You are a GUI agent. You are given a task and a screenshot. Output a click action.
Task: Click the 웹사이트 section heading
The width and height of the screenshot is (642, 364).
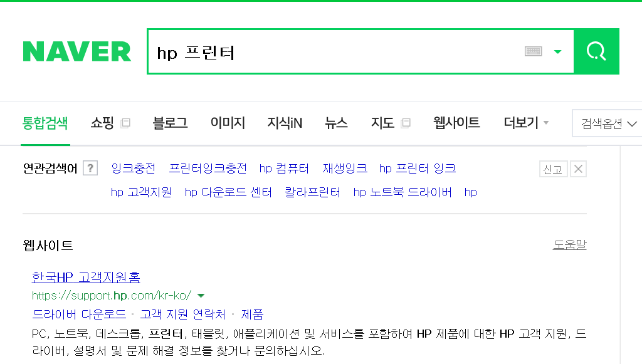pos(48,246)
